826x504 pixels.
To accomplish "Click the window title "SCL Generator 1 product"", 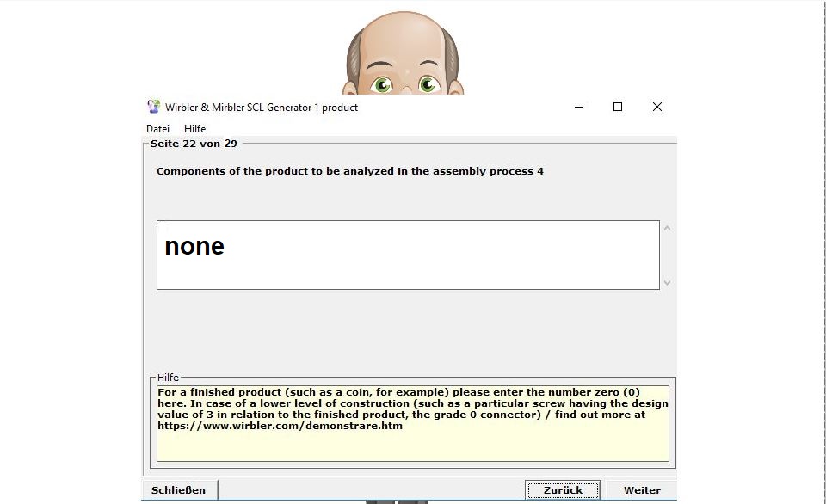I will coord(262,108).
